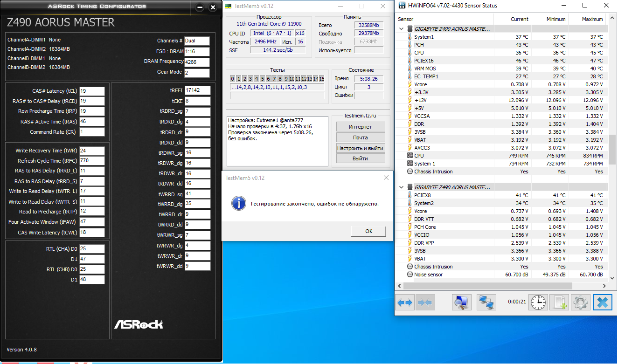618x364 pixels.
Task: Click the test 0 box in Тесты
Action: tap(233, 79)
